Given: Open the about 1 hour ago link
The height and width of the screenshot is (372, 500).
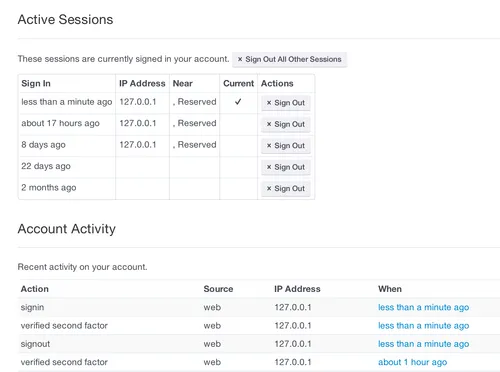Looking at the screenshot, I should pos(412,362).
